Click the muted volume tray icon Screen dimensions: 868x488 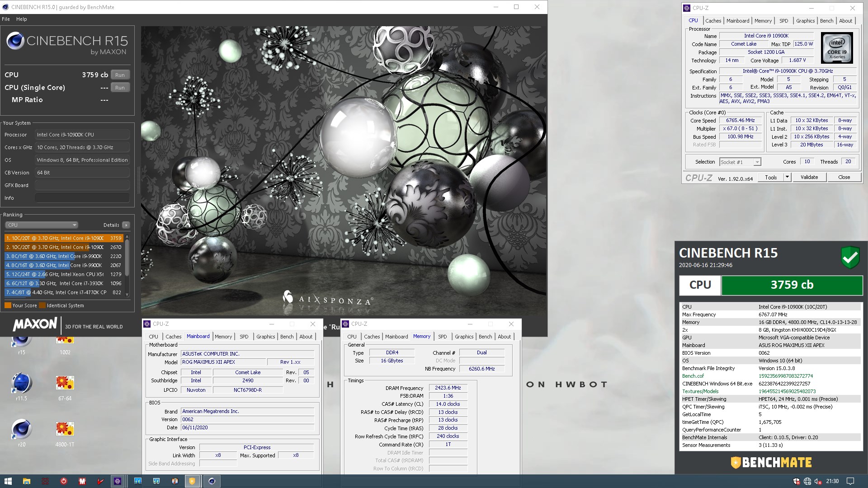click(818, 481)
